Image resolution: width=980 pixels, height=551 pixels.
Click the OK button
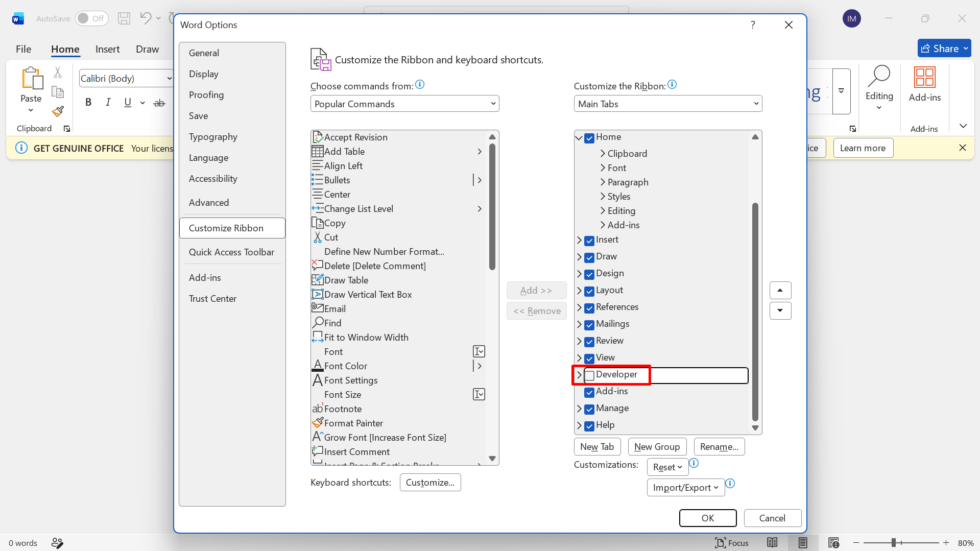pyautogui.click(x=708, y=518)
